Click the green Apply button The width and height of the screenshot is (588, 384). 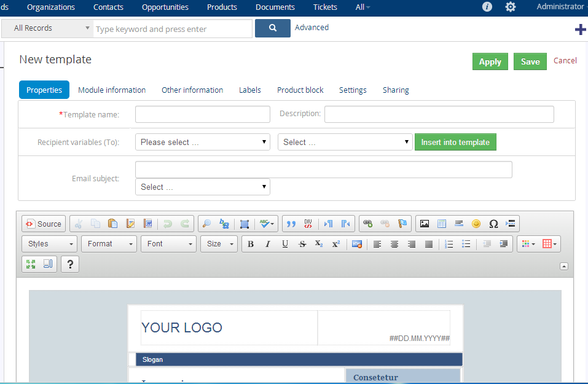[x=490, y=61]
